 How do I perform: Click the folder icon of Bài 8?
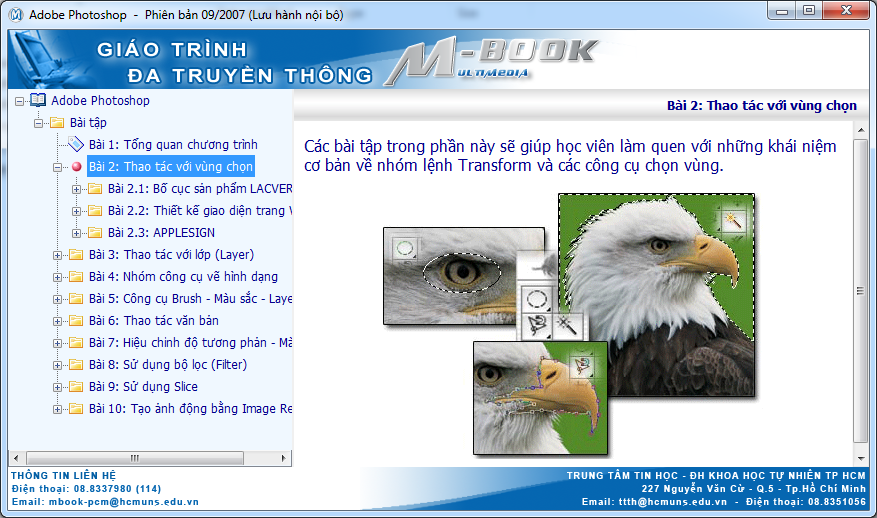tap(76, 365)
